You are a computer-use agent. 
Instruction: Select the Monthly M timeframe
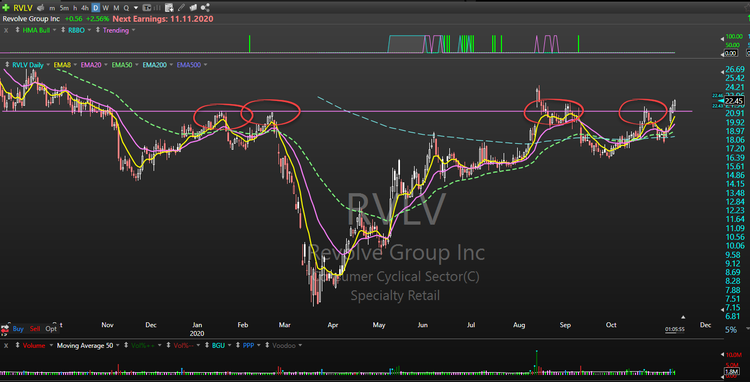(116, 8)
